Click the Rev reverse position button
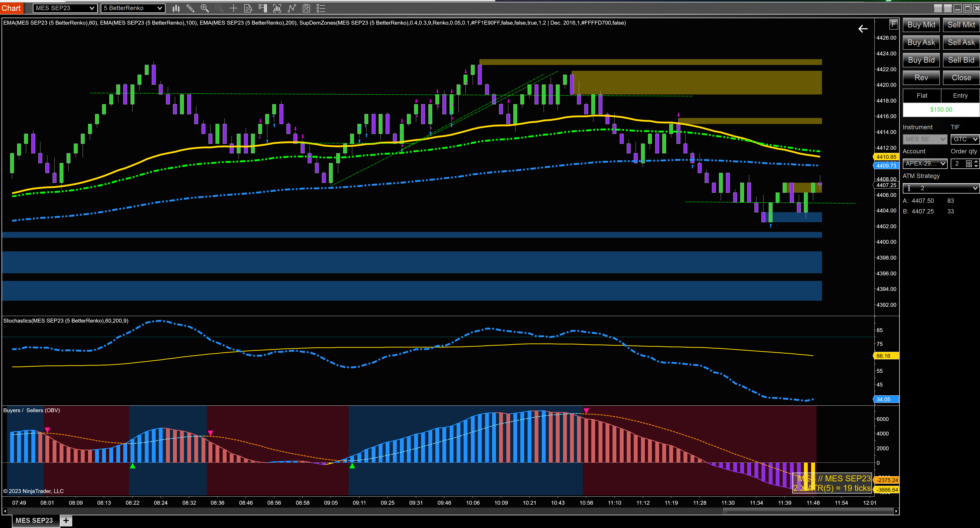 [921, 78]
